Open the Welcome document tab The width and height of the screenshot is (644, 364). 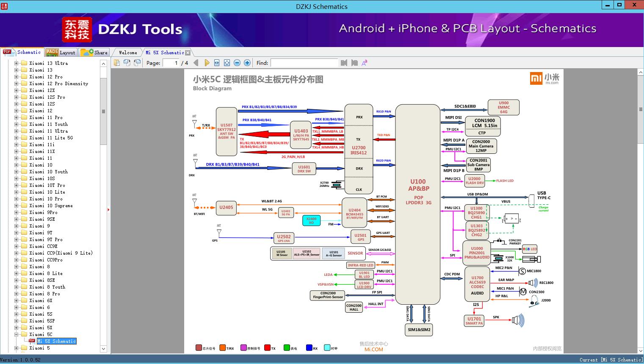[x=128, y=53]
